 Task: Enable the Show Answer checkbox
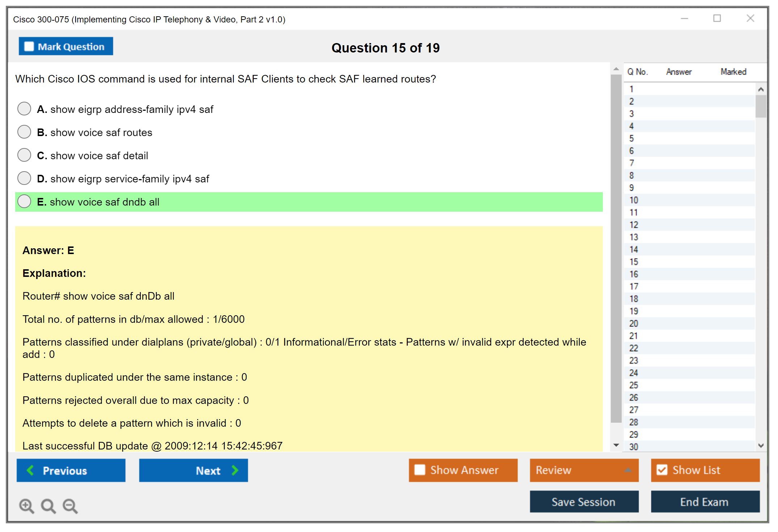pyautogui.click(x=420, y=470)
